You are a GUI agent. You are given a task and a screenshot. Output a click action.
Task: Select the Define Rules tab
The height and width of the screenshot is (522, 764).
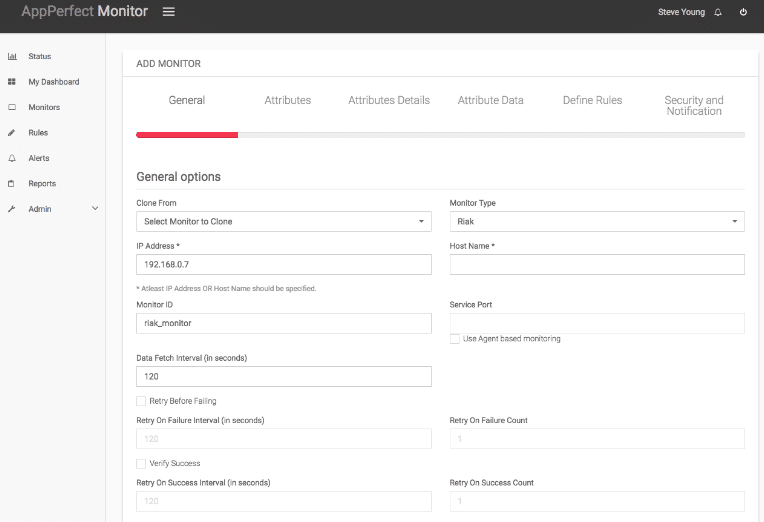(x=592, y=100)
